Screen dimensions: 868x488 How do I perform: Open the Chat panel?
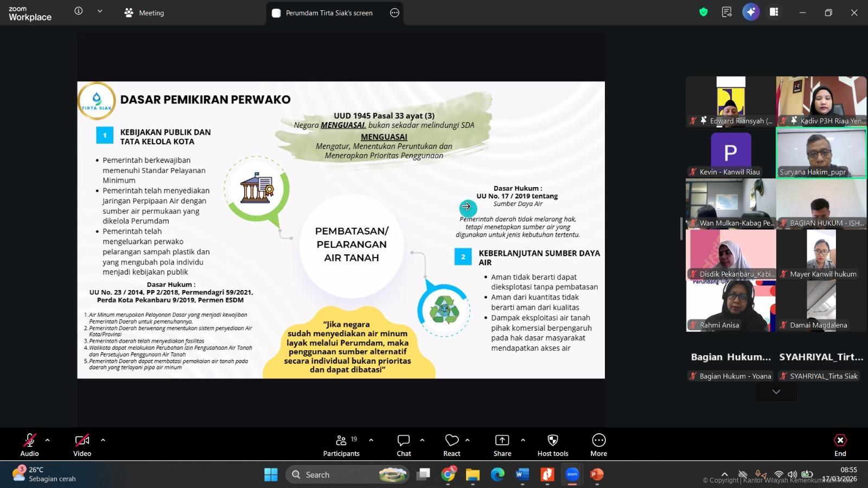click(x=404, y=445)
